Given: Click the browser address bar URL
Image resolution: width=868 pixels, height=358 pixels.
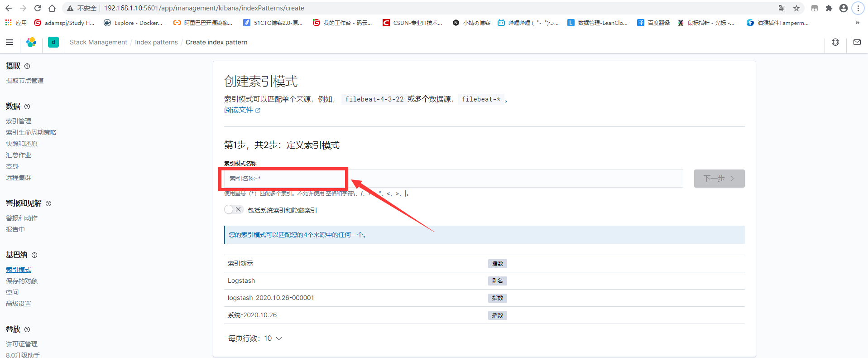Looking at the screenshot, I should pyautogui.click(x=204, y=8).
